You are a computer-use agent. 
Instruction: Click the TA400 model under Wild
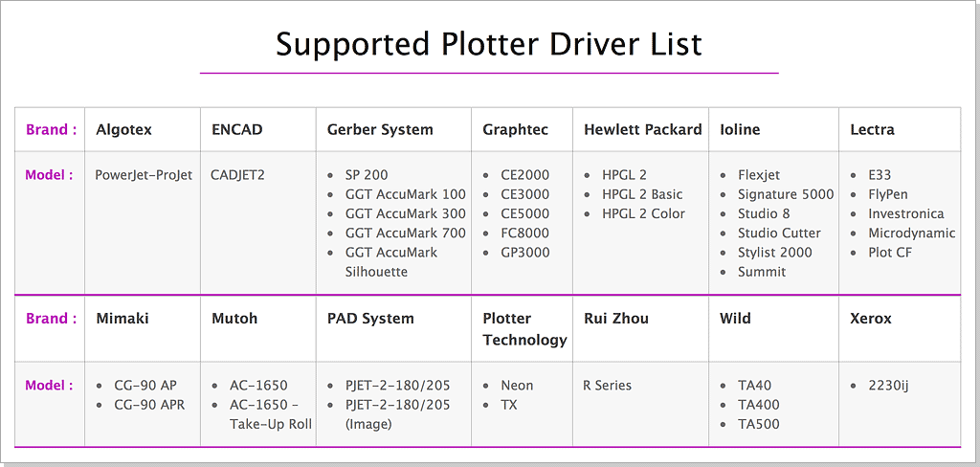point(759,405)
